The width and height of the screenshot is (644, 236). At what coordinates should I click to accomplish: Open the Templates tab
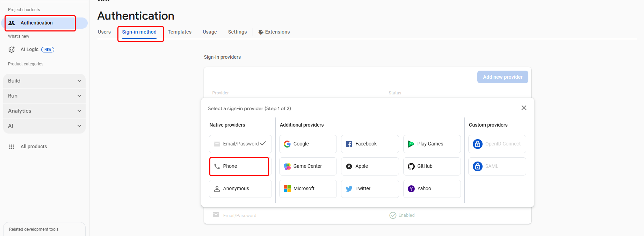(x=180, y=32)
